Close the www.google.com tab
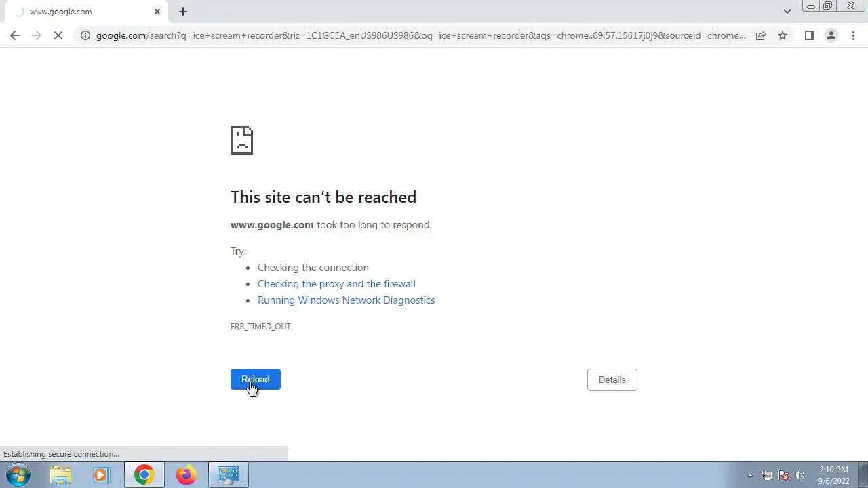Viewport: 868px width, 488px height. [x=157, y=12]
